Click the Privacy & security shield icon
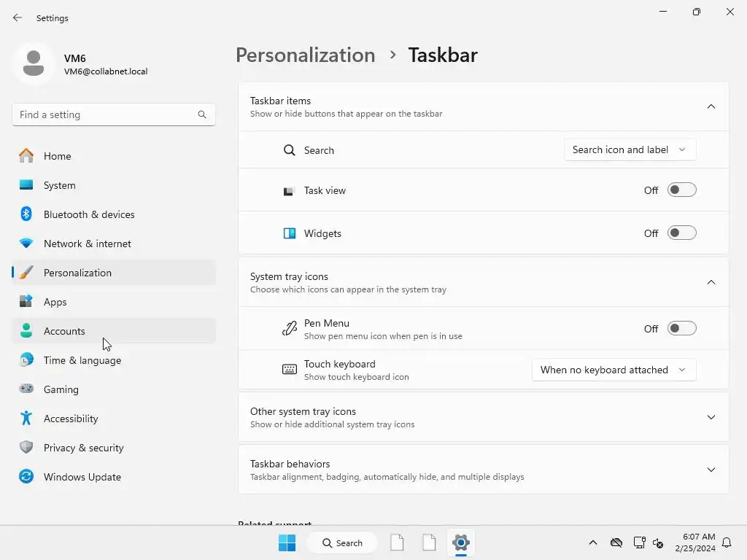This screenshot has width=747, height=560. point(26,447)
